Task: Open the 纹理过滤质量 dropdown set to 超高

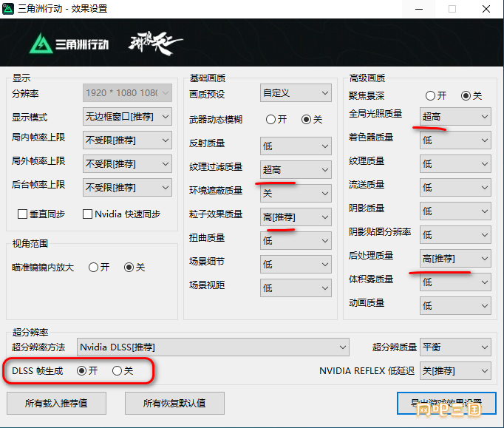Action: pyautogui.click(x=296, y=169)
